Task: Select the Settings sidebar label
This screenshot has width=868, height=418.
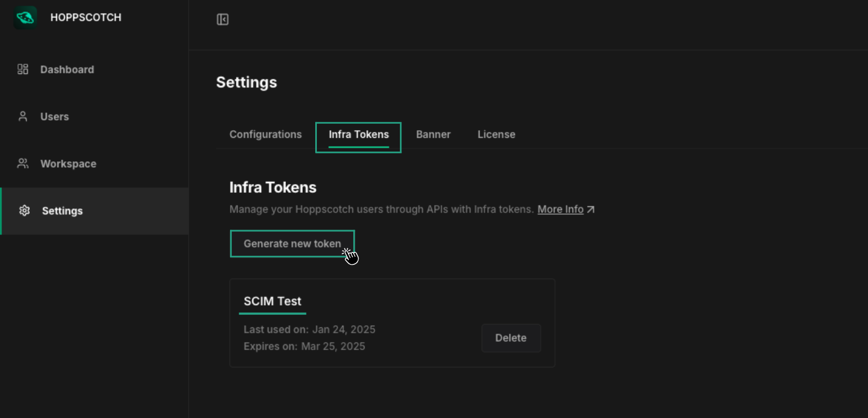Action: pos(62,211)
